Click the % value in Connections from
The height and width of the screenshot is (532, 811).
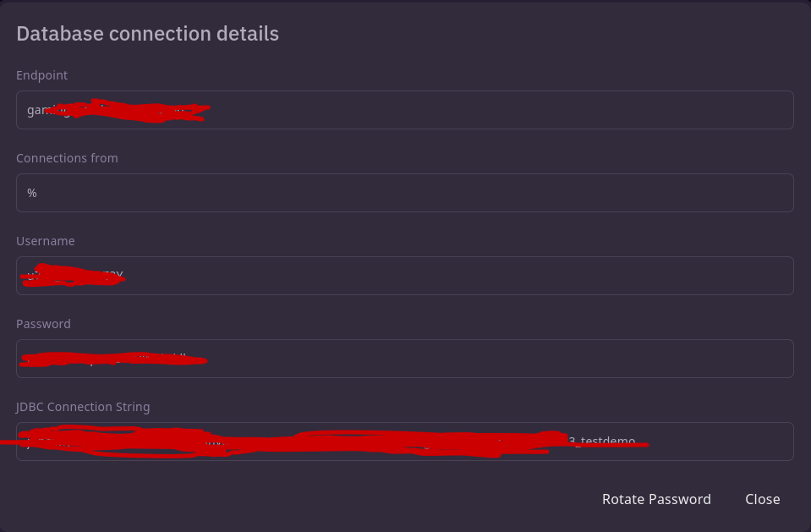pyautogui.click(x=32, y=193)
